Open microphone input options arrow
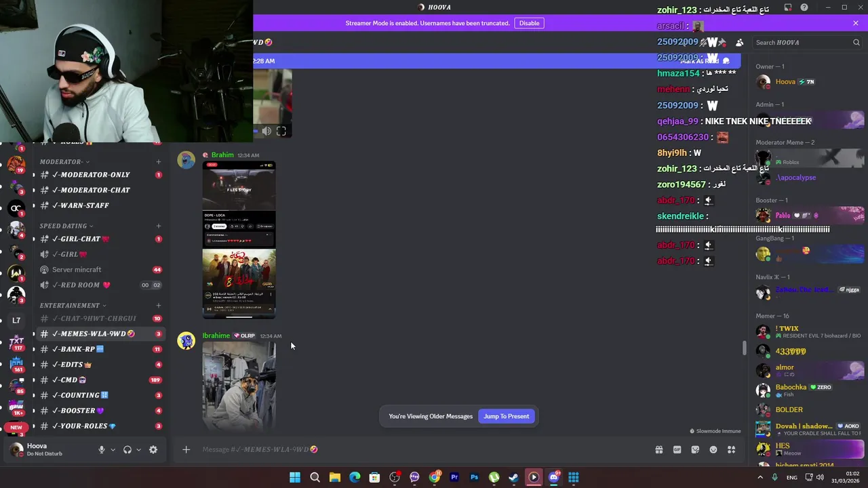Image resolution: width=868 pixels, height=488 pixels. pos(113,449)
